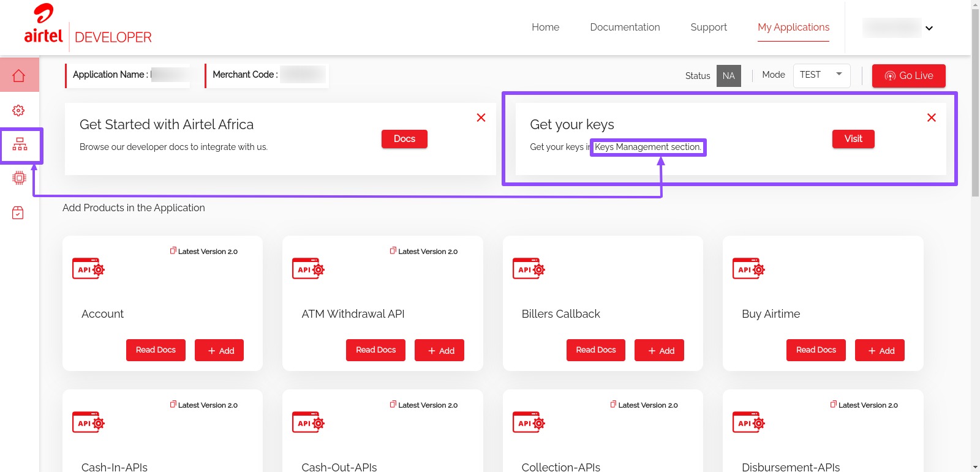Click the Billers Callback card title

(560, 313)
